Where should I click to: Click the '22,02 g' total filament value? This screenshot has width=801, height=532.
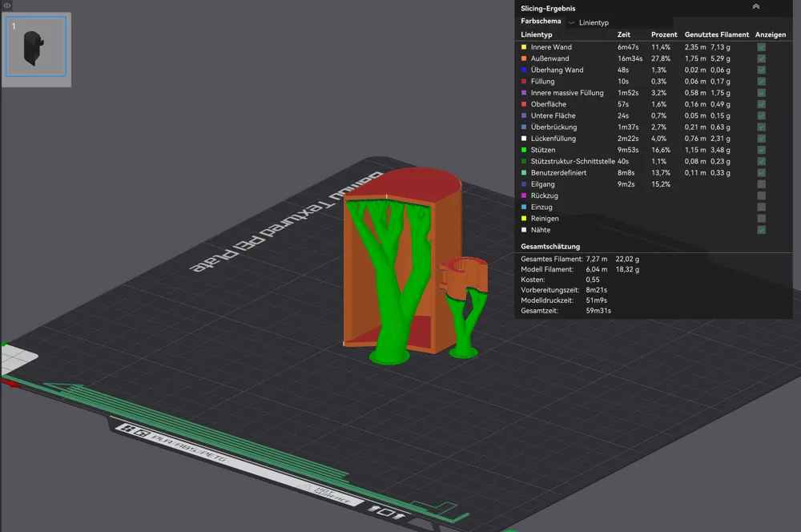tap(627, 259)
